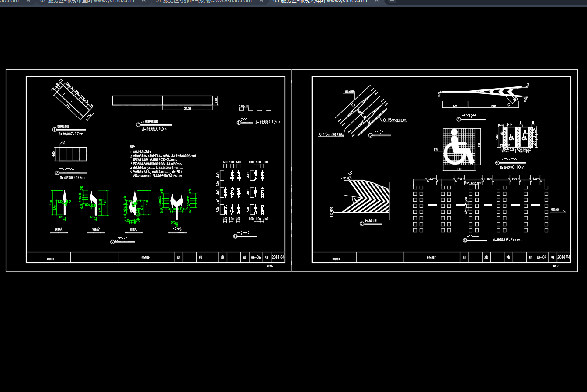Open a new tab with plus button
The height and width of the screenshot is (392, 587).
coord(392,1)
